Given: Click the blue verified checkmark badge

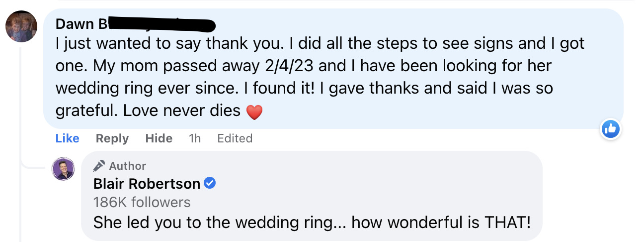Looking at the screenshot, I should click(x=210, y=184).
